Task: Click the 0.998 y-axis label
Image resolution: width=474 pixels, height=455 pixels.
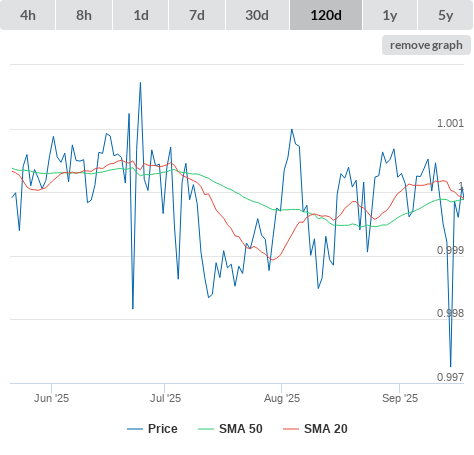Action: pos(450,313)
